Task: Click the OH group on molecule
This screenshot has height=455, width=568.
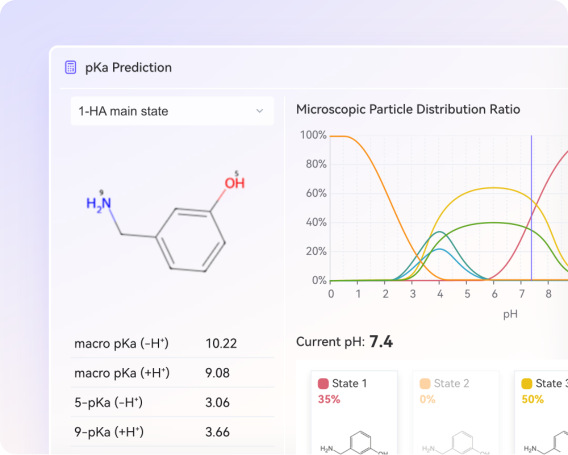Action: click(235, 182)
